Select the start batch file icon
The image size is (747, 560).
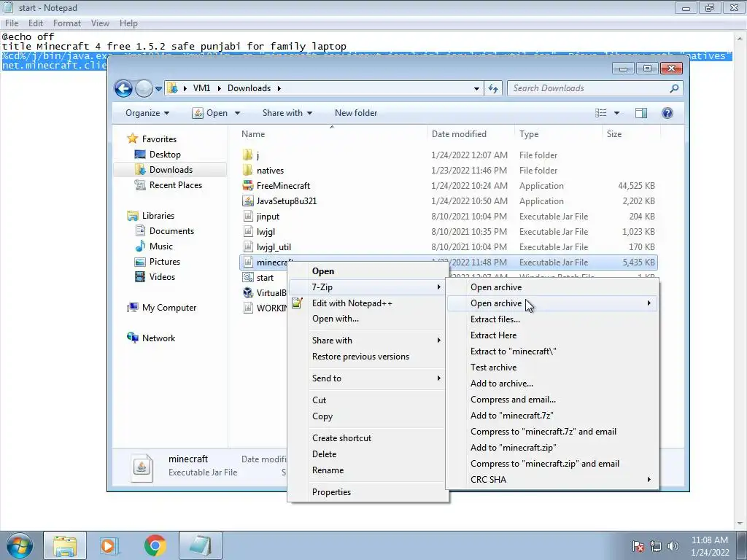248,278
